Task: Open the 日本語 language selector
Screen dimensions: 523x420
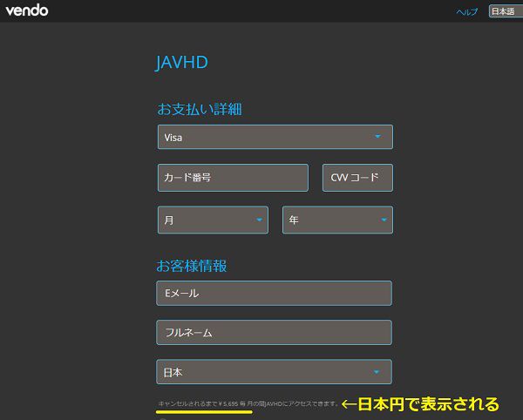Action: (x=506, y=11)
